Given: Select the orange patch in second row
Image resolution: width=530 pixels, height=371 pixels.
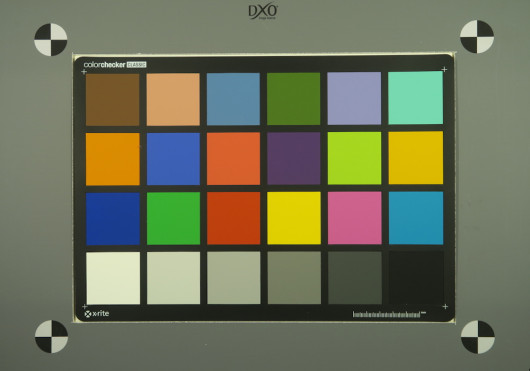Looking at the screenshot, I should coord(113,159).
